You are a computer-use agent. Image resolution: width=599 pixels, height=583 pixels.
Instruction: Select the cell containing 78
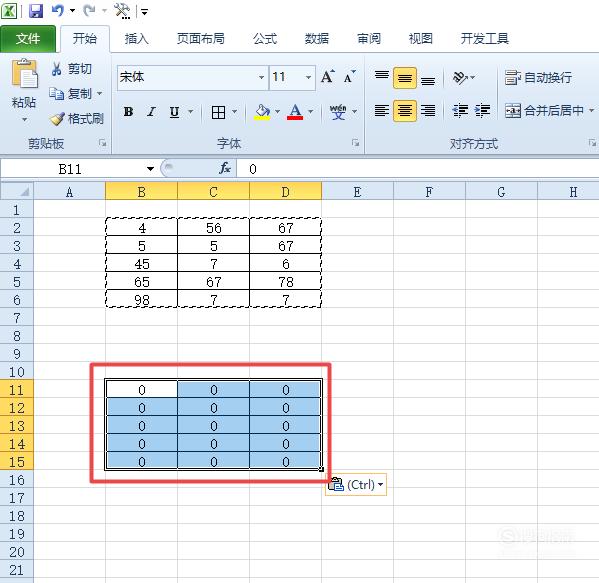click(285, 282)
